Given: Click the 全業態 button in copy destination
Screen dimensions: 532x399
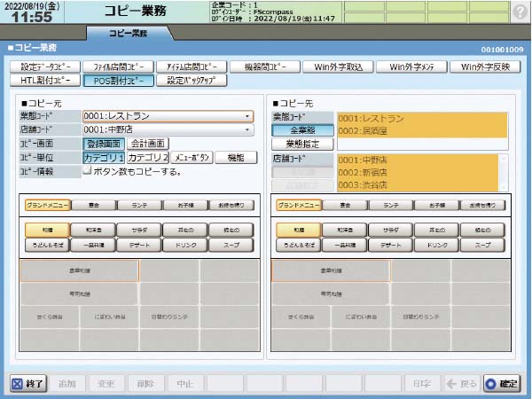Looking at the screenshot, I should [303, 129].
